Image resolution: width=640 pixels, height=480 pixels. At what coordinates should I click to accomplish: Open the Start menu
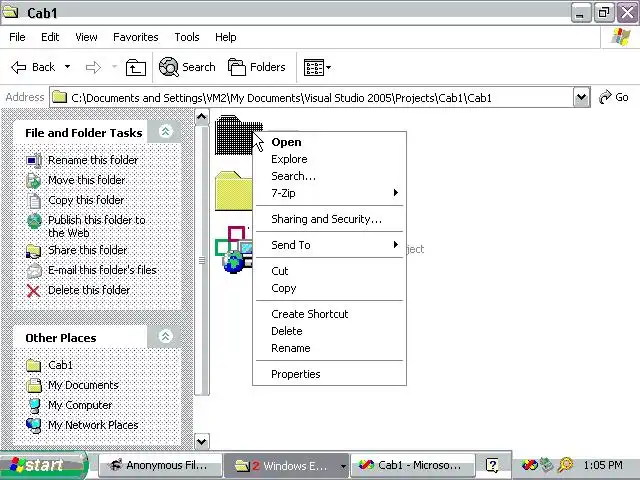pos(44,465)
